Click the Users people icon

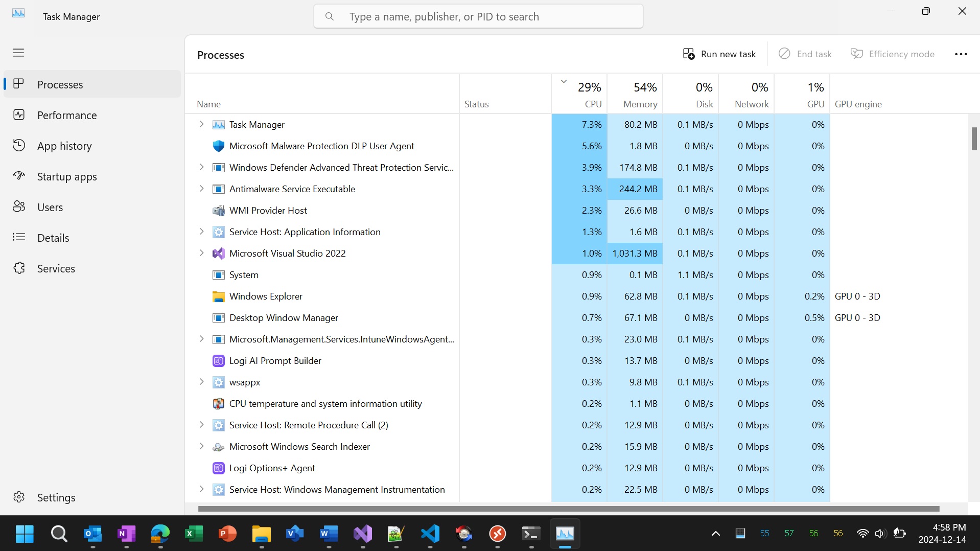coord(19,206)
